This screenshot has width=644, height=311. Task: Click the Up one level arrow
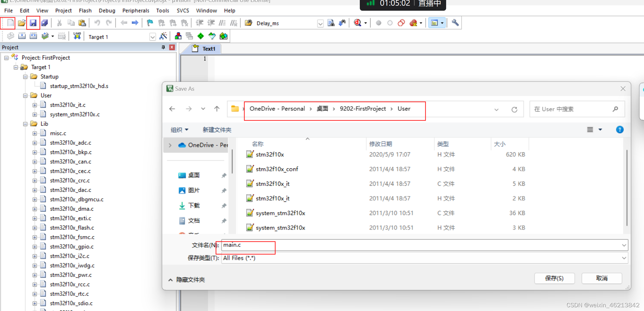click(217, 109)
